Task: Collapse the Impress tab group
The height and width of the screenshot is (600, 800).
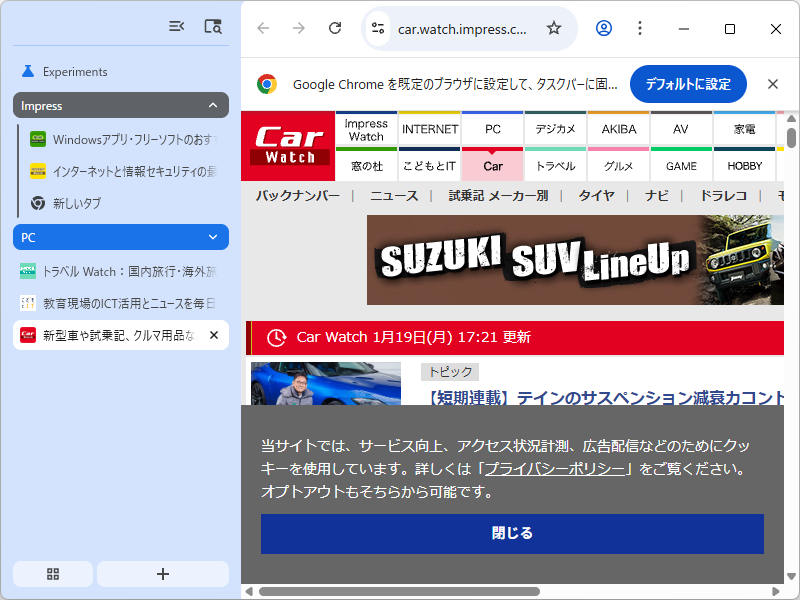Action: 213,105
